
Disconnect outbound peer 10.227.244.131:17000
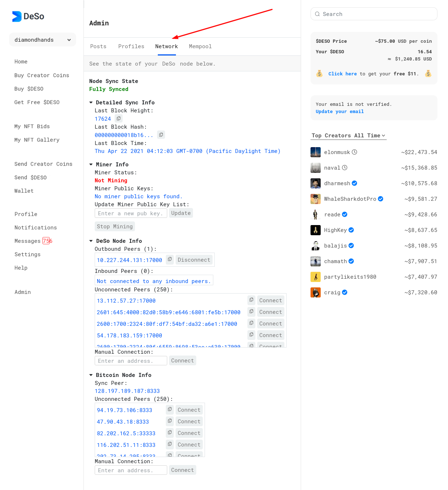[194, 260]
